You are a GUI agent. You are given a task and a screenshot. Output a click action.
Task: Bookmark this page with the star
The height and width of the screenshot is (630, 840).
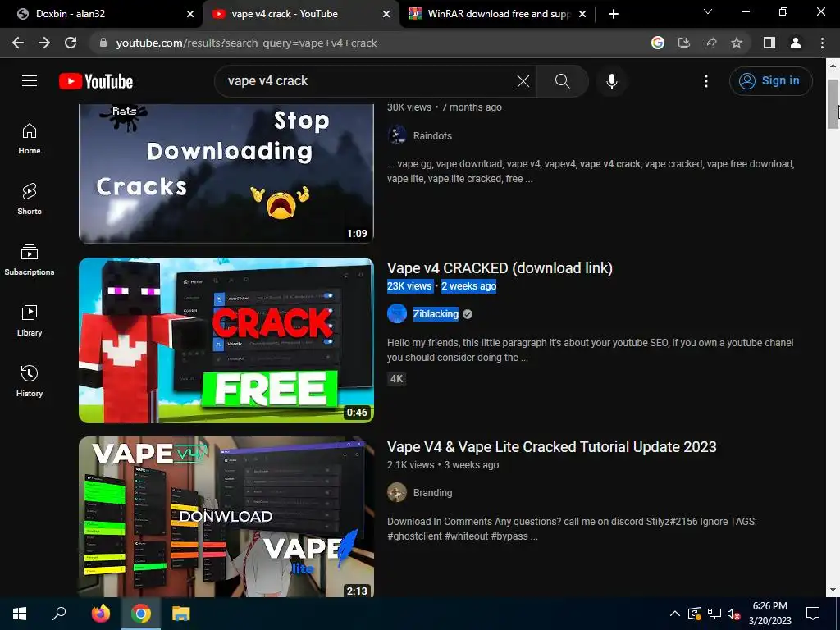(x=737, y=43)
